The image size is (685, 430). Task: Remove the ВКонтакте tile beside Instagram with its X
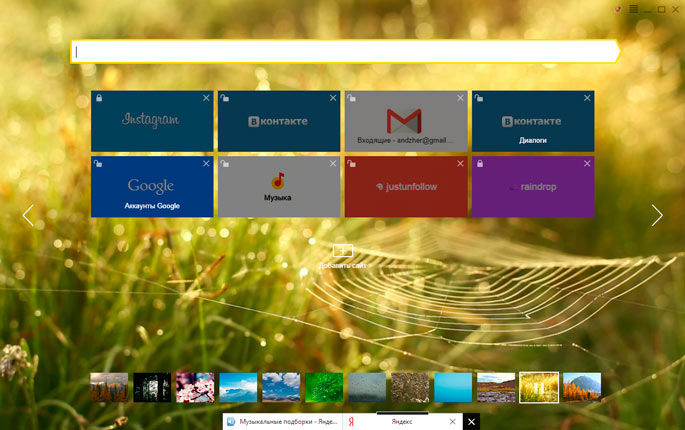[x=333, y=98]
